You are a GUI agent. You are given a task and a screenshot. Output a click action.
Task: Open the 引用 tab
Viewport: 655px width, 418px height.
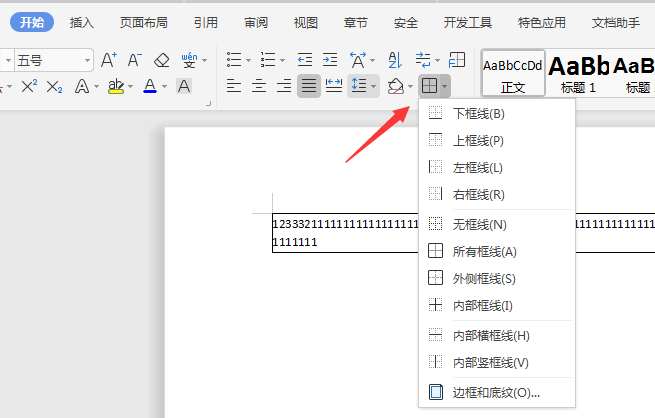206,23
